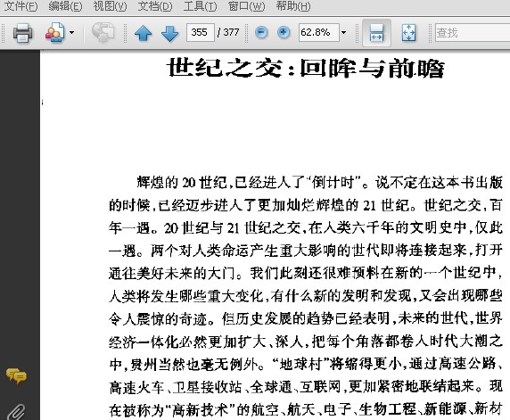Click the greyed-out globe web icon

[103, 32]
